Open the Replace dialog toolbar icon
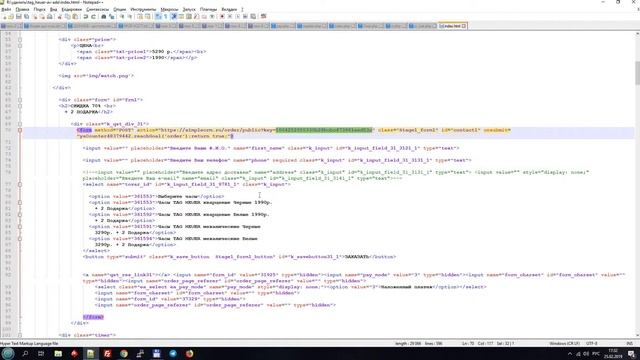Viewport: 640px width, 360px height. click(111, 17)
